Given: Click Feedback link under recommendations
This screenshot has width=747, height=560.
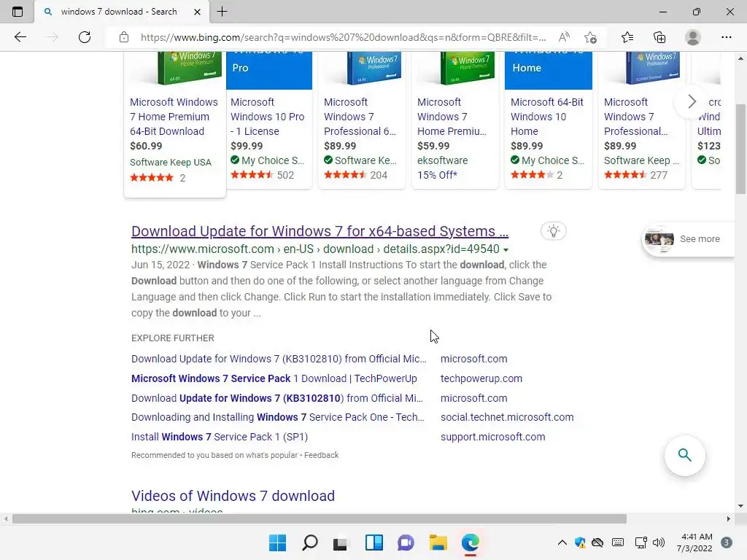Looking at the screenshot, I should (321, 455).
